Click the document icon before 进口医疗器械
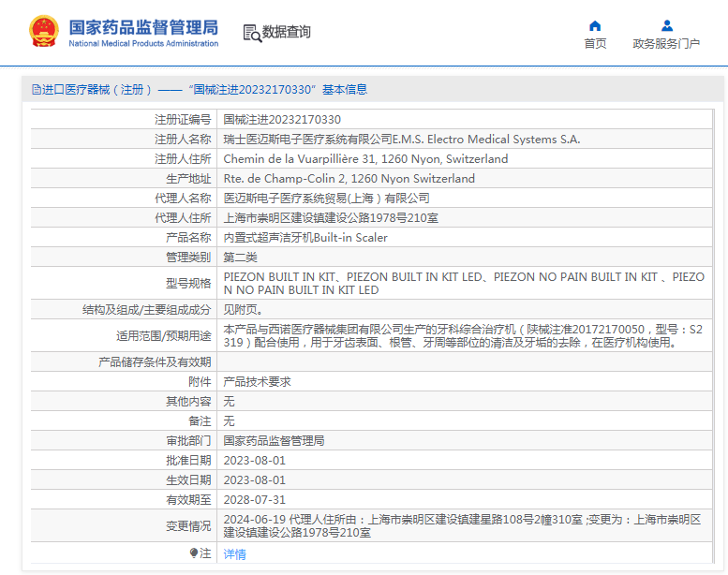This screenshot has width=728, height=575. point(36,90)
